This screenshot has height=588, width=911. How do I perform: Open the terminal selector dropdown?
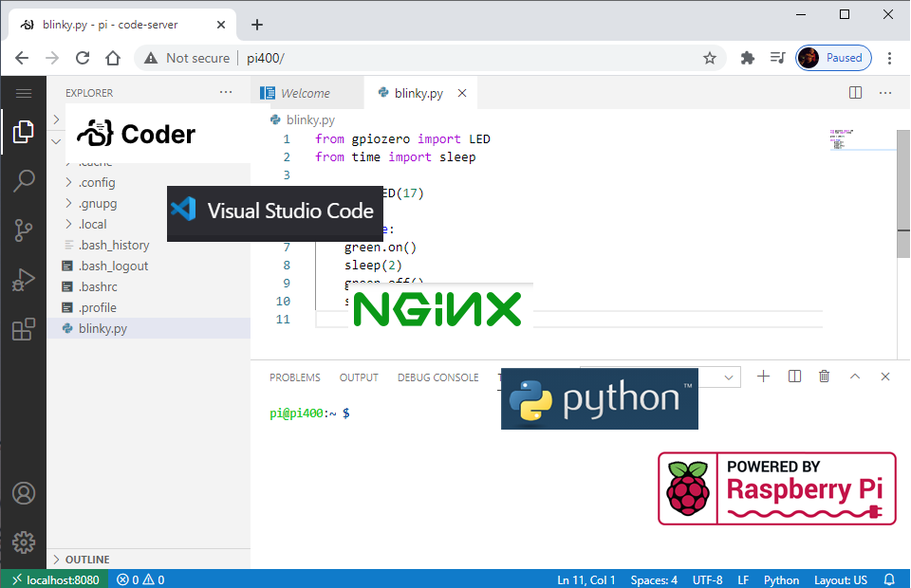coord(729,377)
